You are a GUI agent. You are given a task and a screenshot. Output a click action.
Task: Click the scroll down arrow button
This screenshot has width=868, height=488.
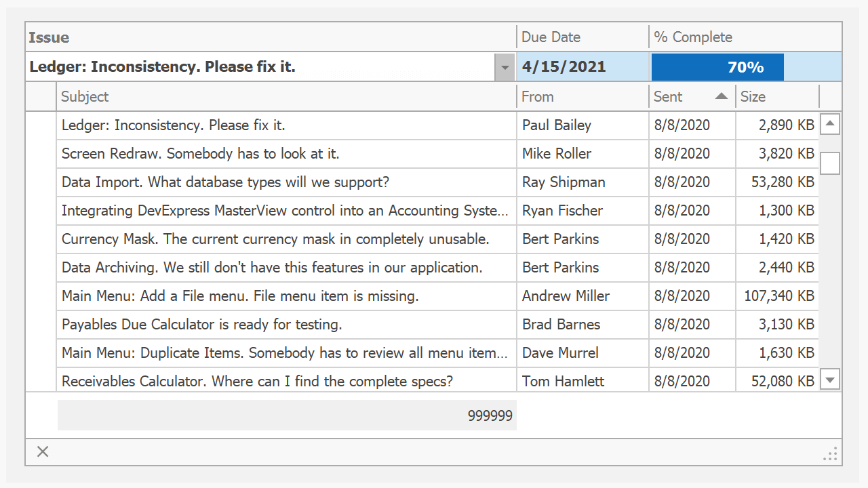[x=830, y=380]
